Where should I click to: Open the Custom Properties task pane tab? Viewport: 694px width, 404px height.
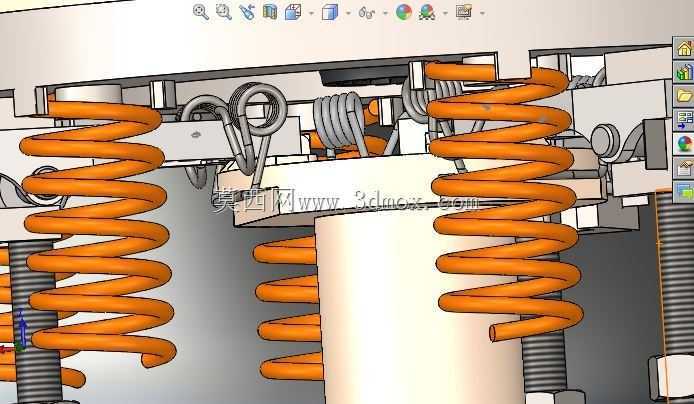coord(684,167)
